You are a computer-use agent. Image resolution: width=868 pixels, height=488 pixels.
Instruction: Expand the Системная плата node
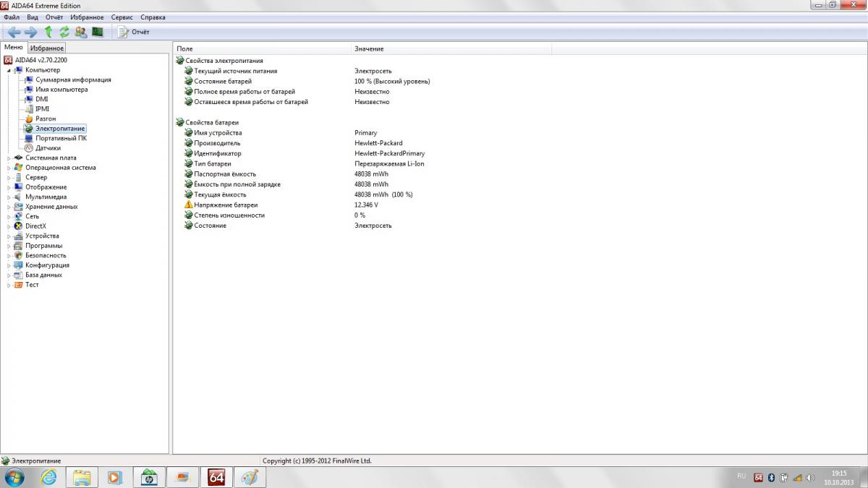[9, 158]
